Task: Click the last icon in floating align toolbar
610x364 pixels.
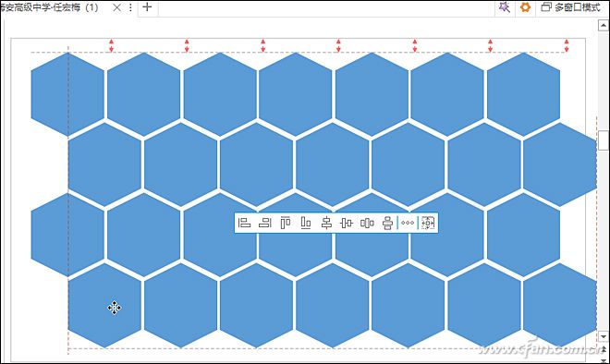Action: (x=428, y=223)
